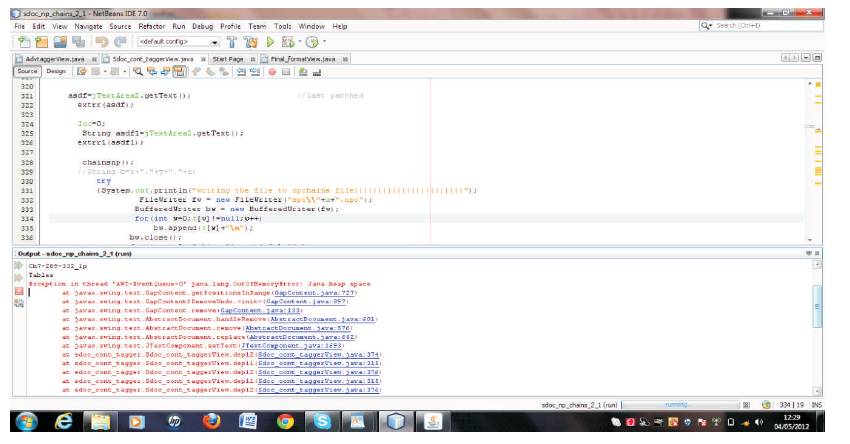Screen dimensions: 850x444
Task: Open the Team menu
Action: (x=257, y=26)
